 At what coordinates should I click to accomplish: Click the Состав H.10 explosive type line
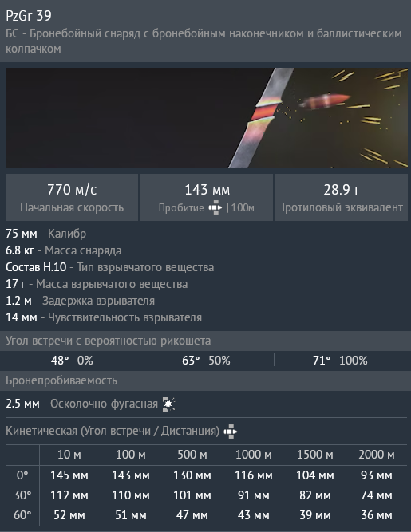pyautogui.click(x=109, y=267)
